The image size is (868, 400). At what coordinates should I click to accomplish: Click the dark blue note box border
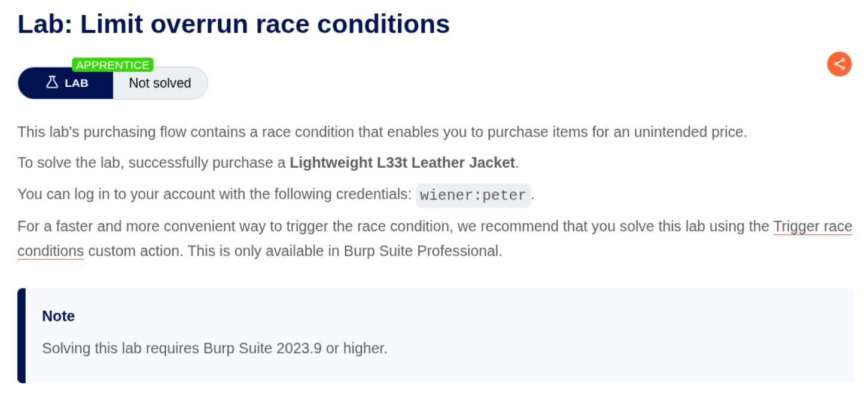(22, 335)
